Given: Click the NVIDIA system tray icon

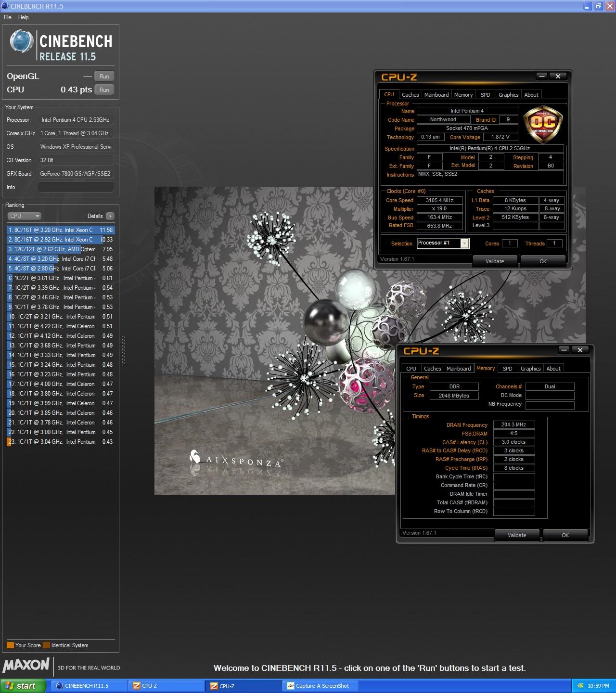Looking at the screenshot, I should pos(580,686).
